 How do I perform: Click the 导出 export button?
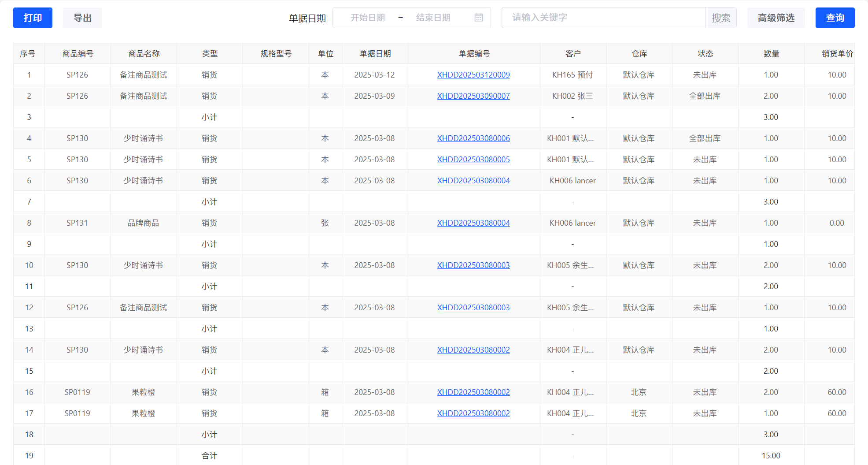coord(82,18)
